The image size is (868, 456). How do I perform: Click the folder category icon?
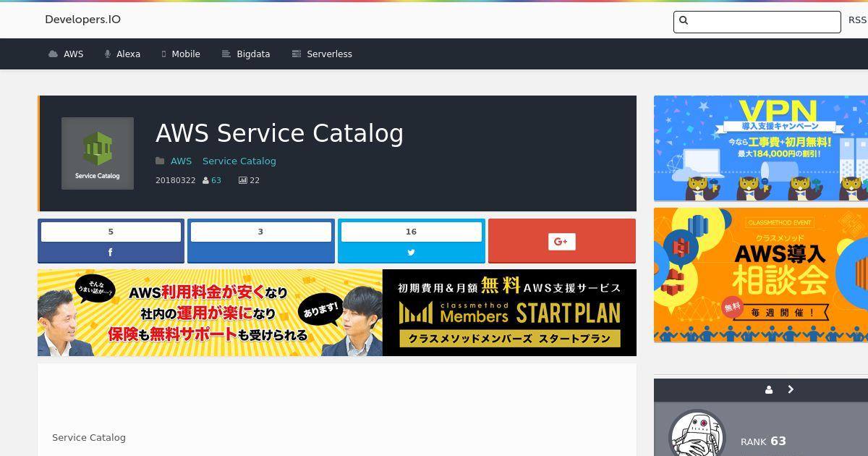click(x=160, y=161)
